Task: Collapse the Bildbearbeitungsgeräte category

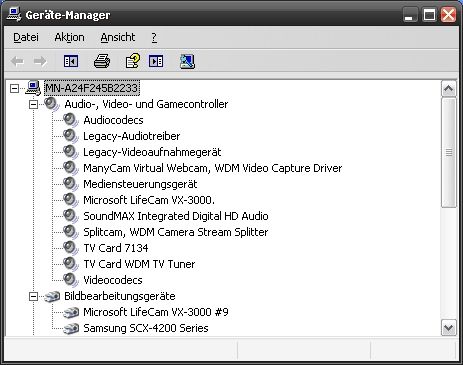Action: 33,296
